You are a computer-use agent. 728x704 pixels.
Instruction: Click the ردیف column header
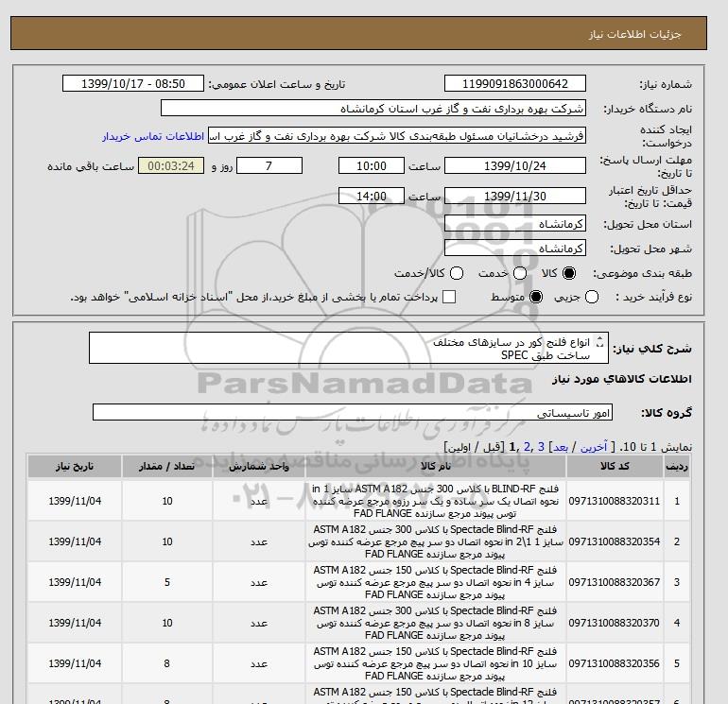677,467
